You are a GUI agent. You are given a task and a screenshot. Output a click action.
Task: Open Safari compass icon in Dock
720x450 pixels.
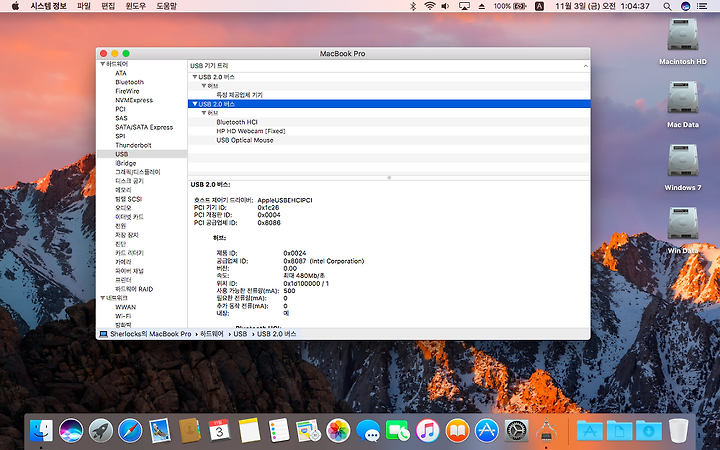(x=130, y=431)
